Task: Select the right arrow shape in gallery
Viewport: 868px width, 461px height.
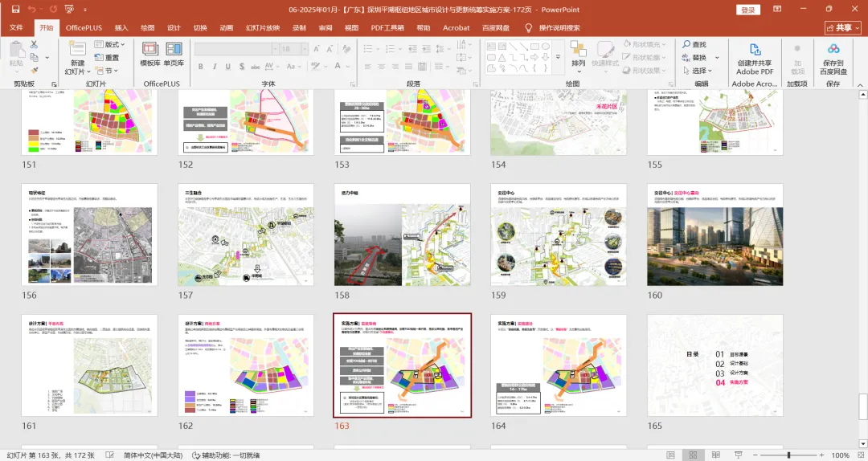Action: 534,58
